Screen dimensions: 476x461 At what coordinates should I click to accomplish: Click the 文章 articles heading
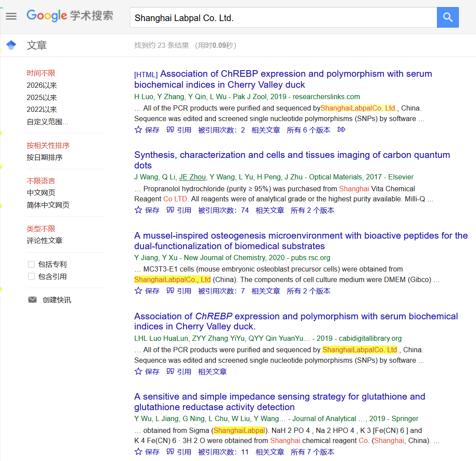coord(37,45)
